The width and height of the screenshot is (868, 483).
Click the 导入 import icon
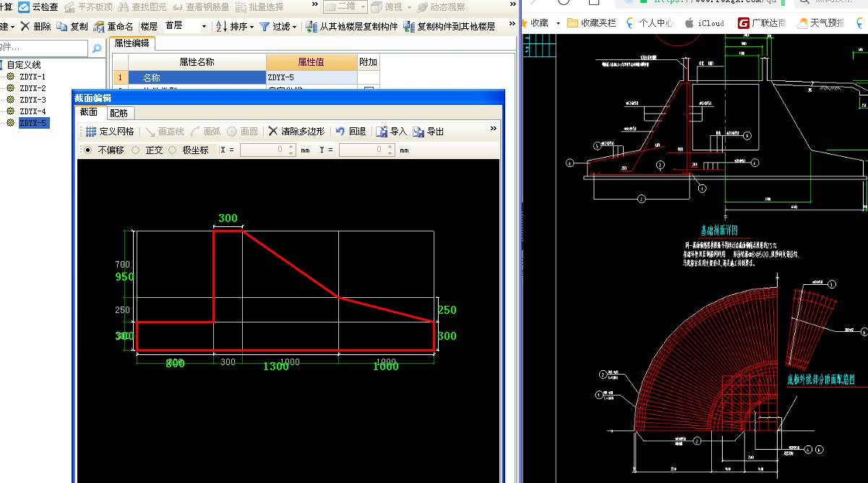click(x=382, y=132)
